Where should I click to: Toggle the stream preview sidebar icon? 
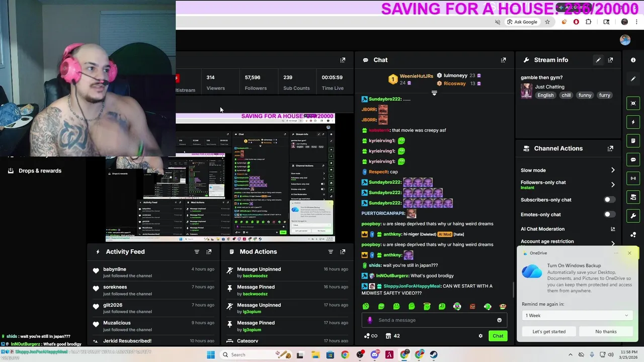633,103
